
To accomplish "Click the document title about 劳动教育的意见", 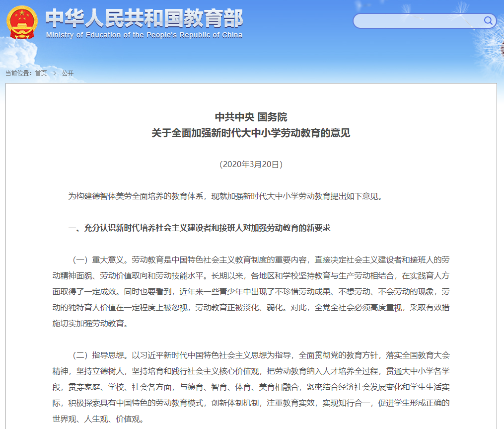I will pos(251,133).
